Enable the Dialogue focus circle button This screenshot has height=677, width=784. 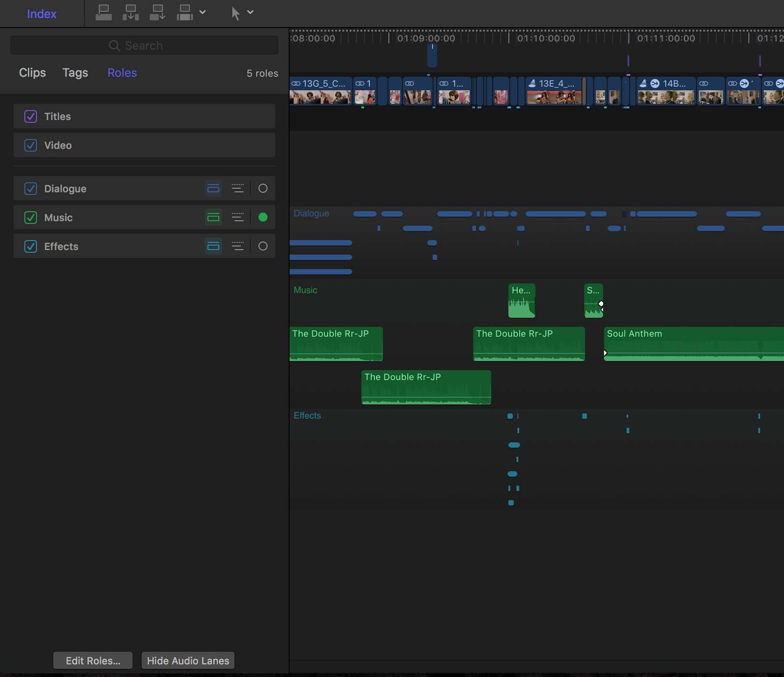point(263,188)
